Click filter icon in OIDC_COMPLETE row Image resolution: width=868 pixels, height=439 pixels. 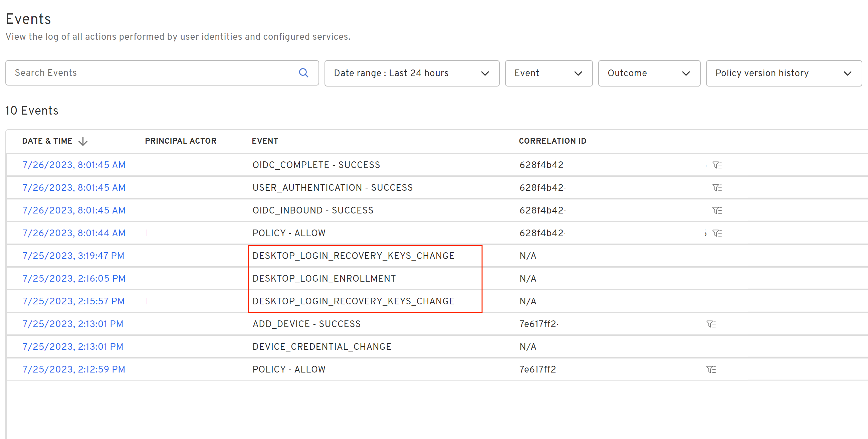pos(717,165)
